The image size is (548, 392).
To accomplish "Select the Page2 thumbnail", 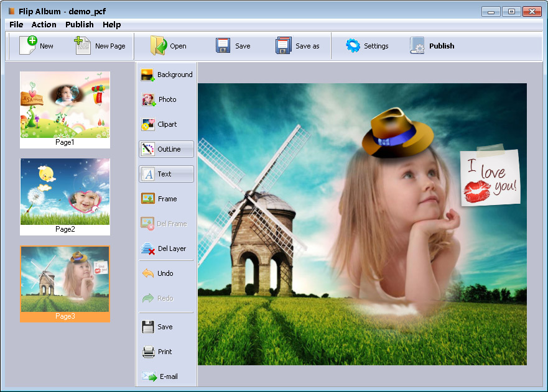I will [x=65, y=196].
